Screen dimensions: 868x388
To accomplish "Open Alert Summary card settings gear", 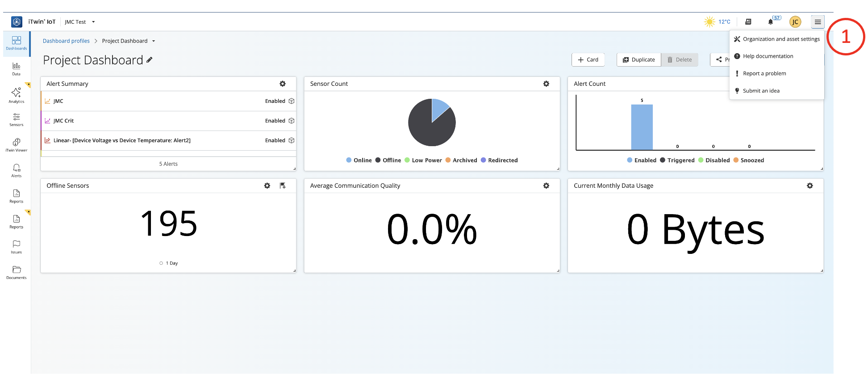I will pyautogui.click(x=283, y=84).
